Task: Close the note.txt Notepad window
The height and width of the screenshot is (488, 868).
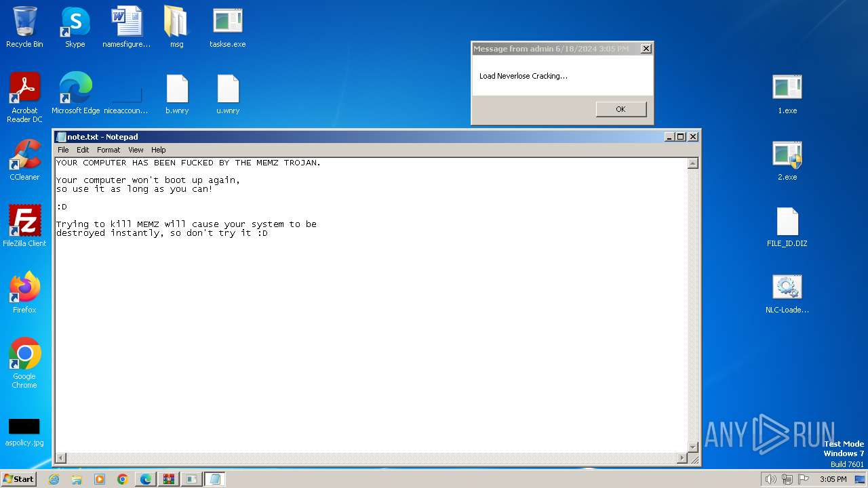Action: click(x=693, y=137)
